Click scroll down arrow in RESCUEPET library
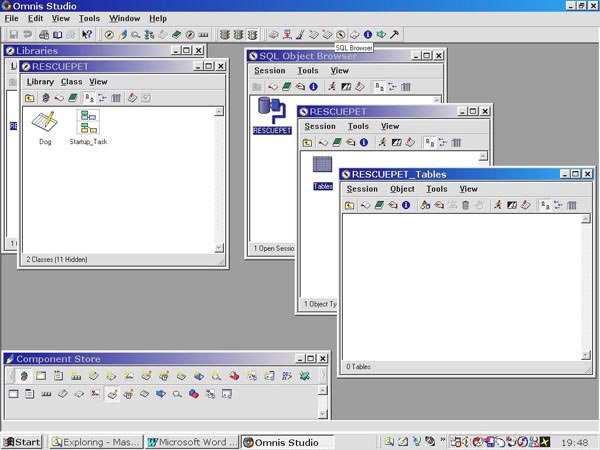 click(x=219, y=248)
